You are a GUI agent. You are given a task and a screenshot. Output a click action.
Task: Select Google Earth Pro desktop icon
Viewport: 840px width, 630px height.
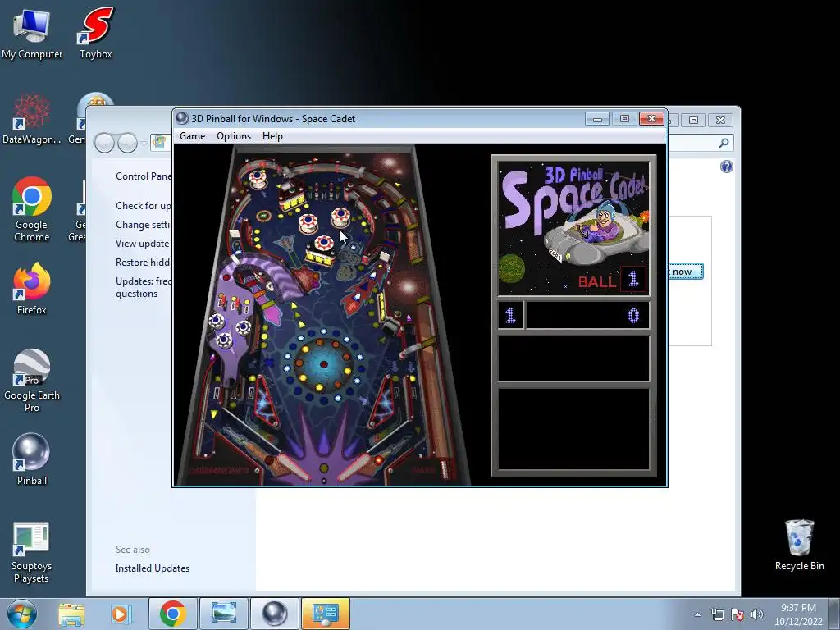click(32, 381)
